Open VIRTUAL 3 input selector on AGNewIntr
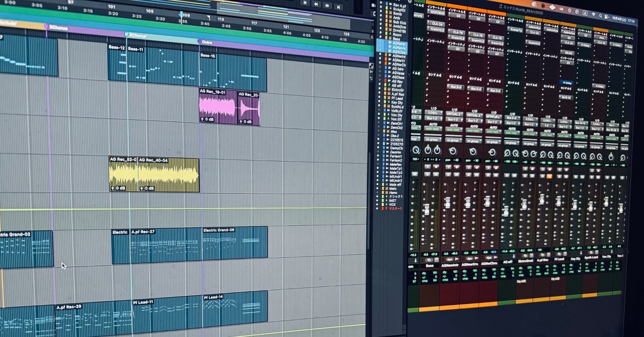The width and height of the screenshot is (644, 337). (453, 114)
